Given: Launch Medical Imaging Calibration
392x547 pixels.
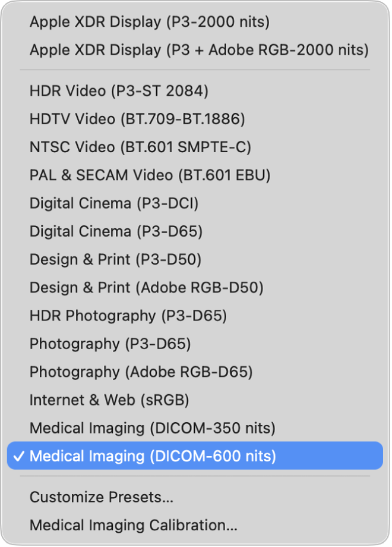Looking at the screenshot, I should pos(132,525).
